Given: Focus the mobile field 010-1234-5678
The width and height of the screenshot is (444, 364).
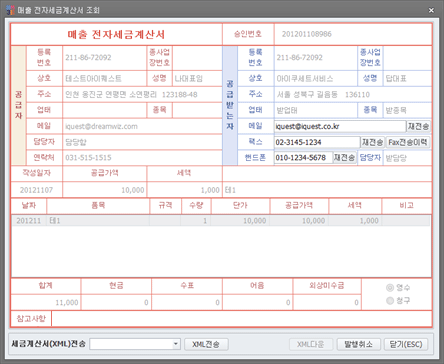Looking at the screenshot, I should tap(303, 158).
